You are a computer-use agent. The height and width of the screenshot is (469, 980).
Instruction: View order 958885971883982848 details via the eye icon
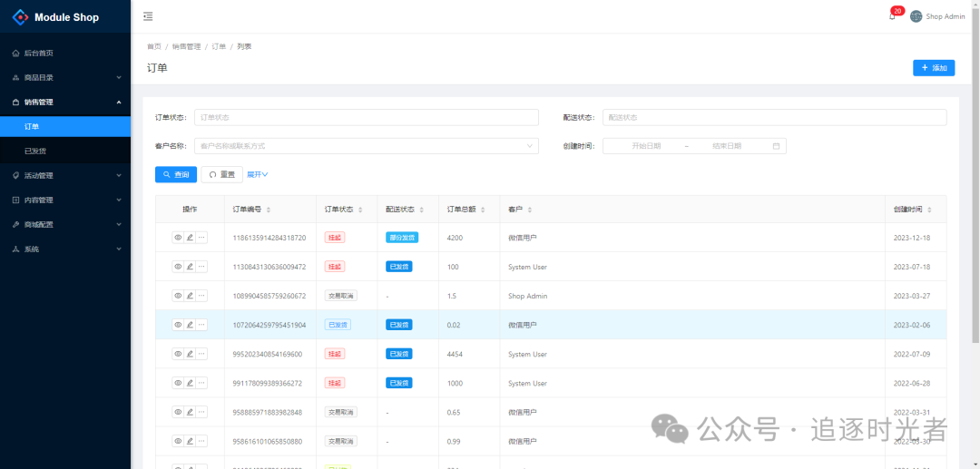[178, 412]
